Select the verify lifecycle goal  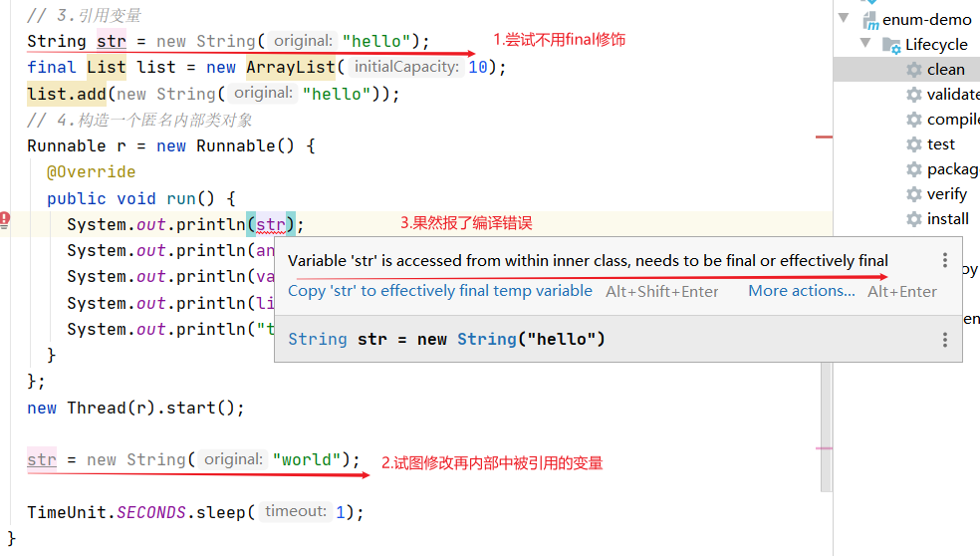pyautogui.click(x=947, y=194)
